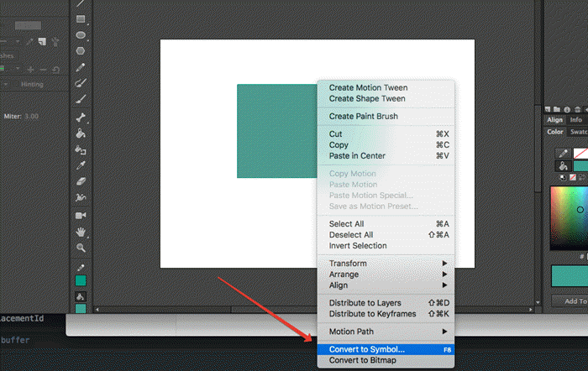This screenshot has width=588, height=371.
Task: Select the Eraser tool
Action: click(x=81, y=180)
